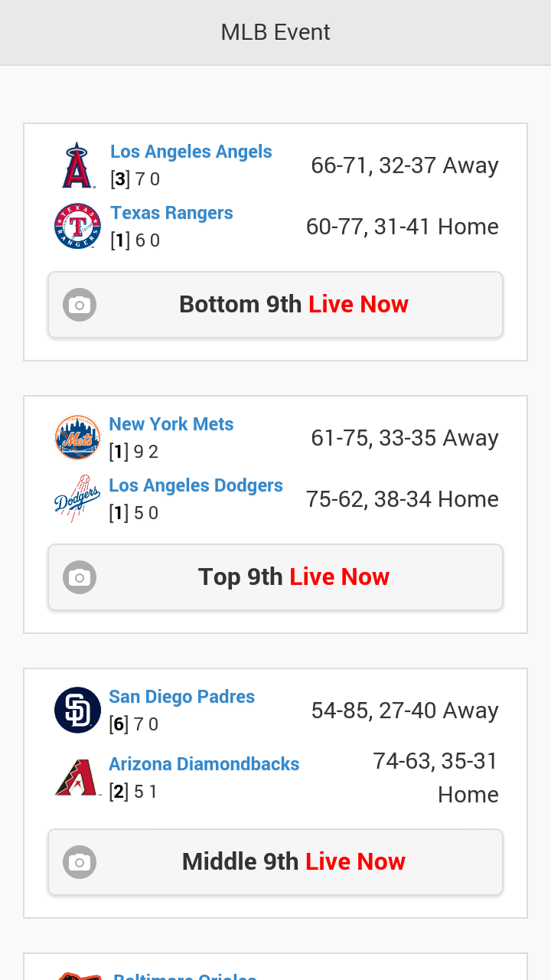Open the Texas Rangers team link
Screen dimensions: 551x980
(171, 213)
